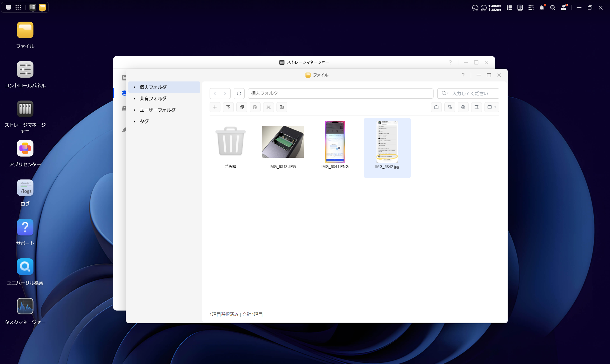This screenshot has width=610, height=364.
Task: Select タグ in the sidebar
Action: pyautogui.click(x=144, y=121)
